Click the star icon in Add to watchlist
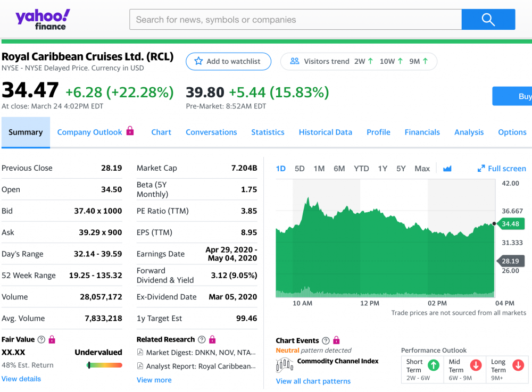The width and height of the screenshot is (532, 392). 198,61
